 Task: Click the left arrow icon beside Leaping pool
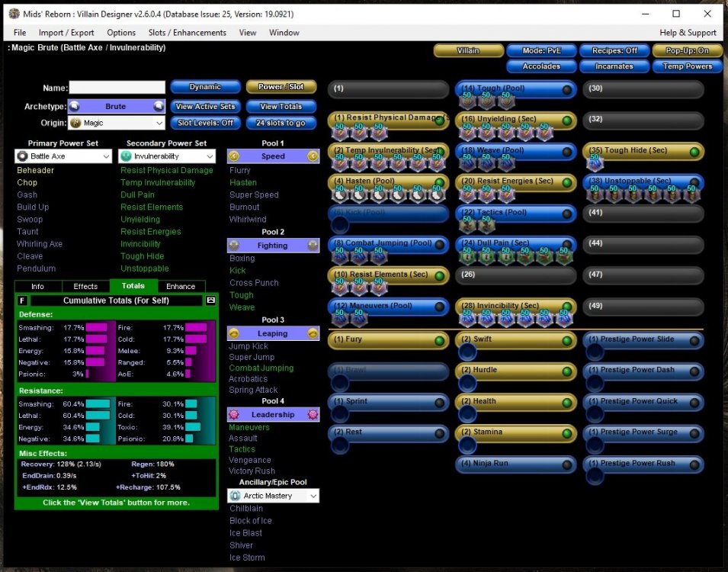(234, 334)
